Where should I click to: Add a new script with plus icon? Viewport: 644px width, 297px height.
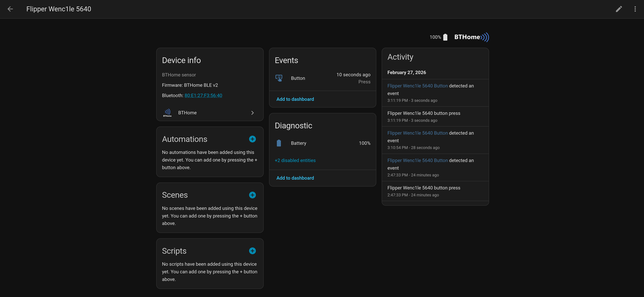point(252,251)
